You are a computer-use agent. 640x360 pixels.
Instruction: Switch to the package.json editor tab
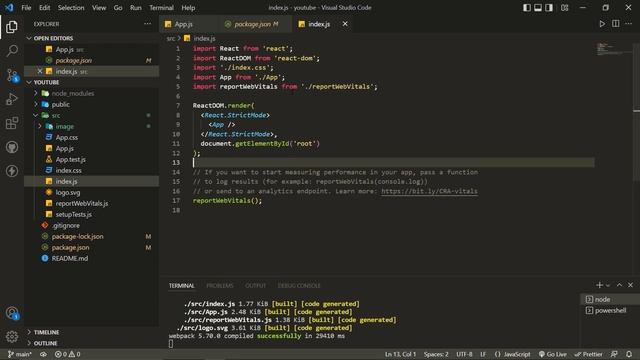pos(252,24)
